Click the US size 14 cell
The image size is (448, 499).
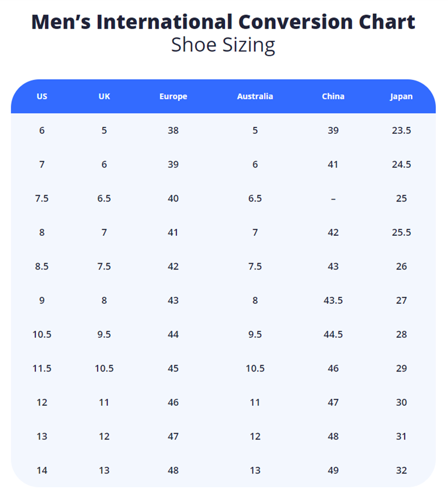tap(42, 470)
